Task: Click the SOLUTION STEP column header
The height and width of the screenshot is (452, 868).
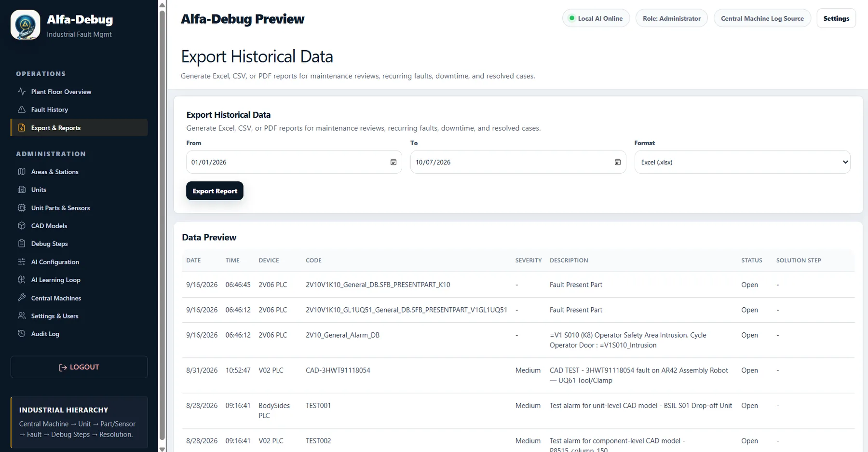Action: pos(799,260)
